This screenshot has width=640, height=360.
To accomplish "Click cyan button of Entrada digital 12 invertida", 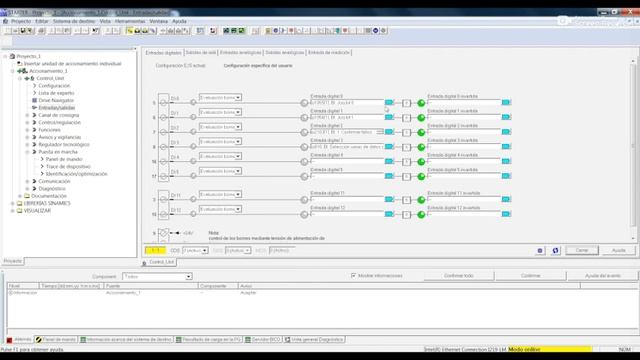I will (506, 214).
